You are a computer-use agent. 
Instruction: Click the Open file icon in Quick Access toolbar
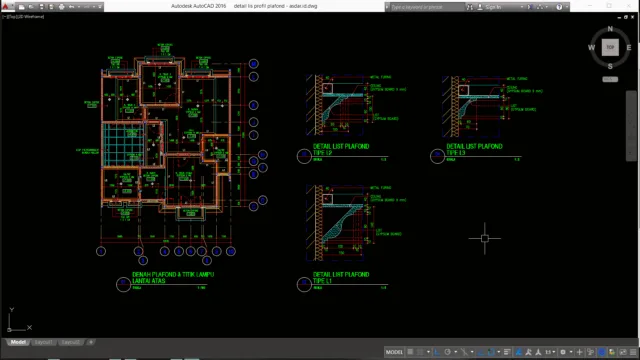[x=31, y=7]
